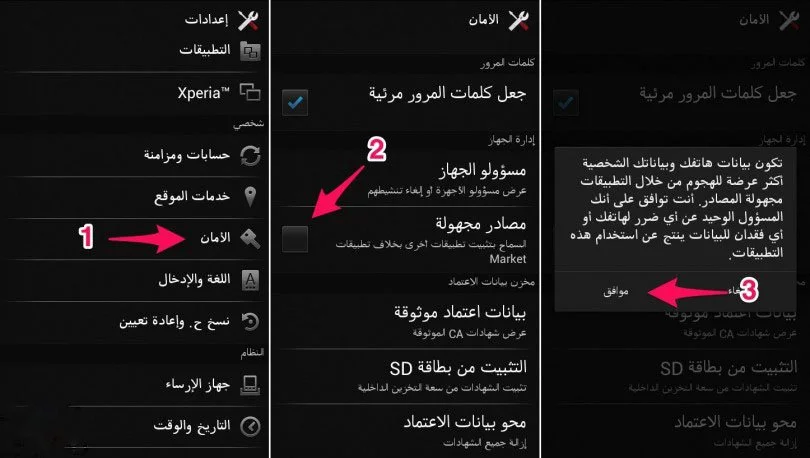Enable the unknown sources (مصادر مجهولة) checkbox
Image resolution: width=810 pixels, height=458 pixels.
coord(295,239)
